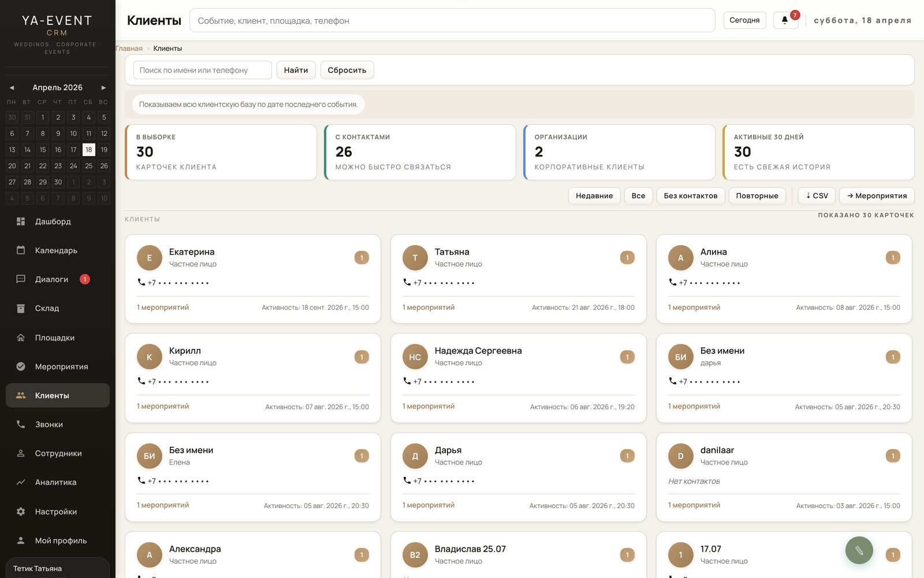The image size is (924, 578).
Task: Click the Сегодня button
Action: [x=744, y=20]
